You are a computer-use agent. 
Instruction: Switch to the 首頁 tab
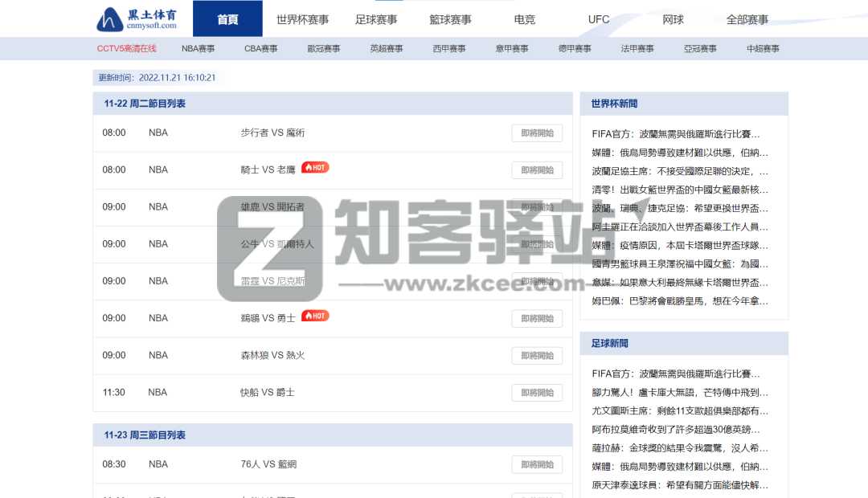pyautogui.click(x=227, y=19)
